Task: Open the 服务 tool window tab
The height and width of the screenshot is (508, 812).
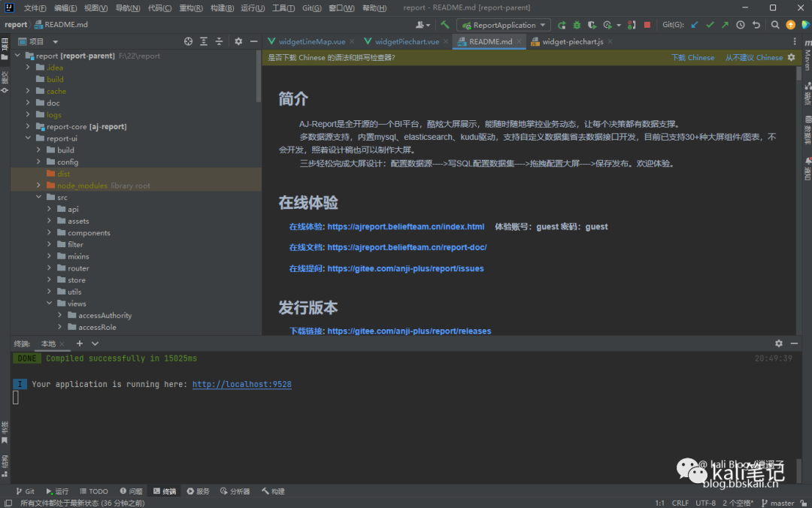Action: click(198, 491)
